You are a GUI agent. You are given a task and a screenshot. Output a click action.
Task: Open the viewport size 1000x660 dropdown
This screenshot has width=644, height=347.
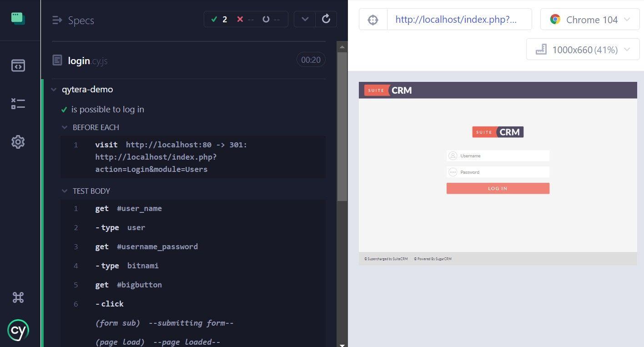pos(582,49)
